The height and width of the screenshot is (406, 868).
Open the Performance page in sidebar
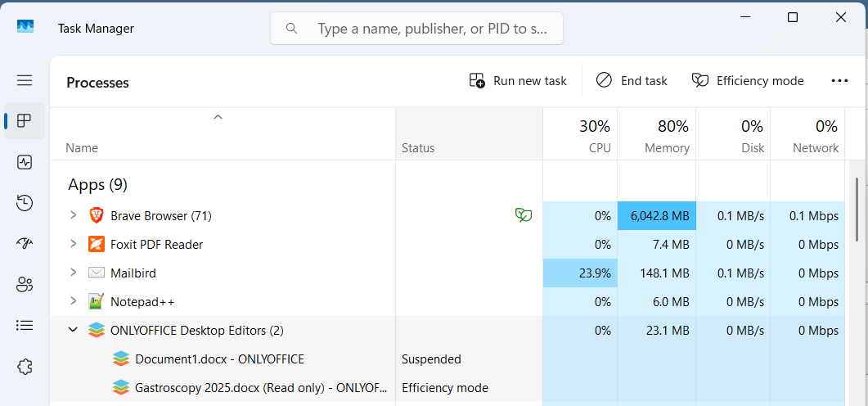pyautogui.click(x=25, y=162)
